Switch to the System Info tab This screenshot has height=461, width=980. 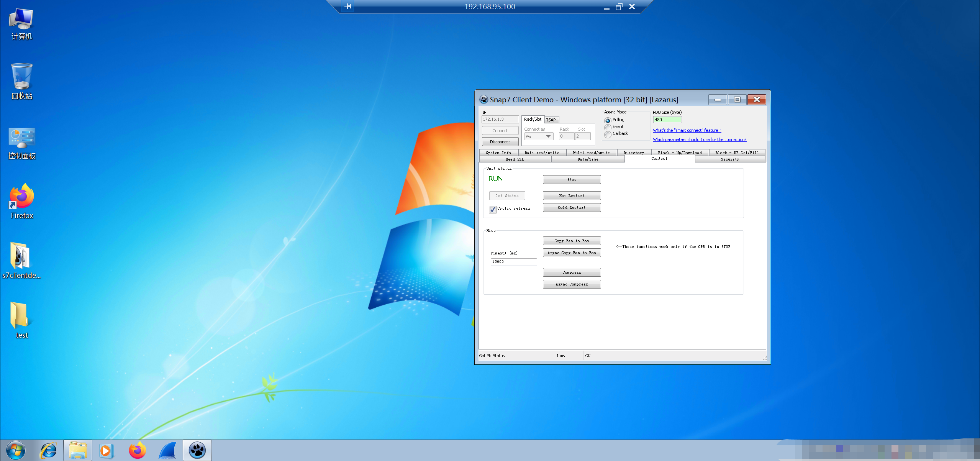point(498,153)
